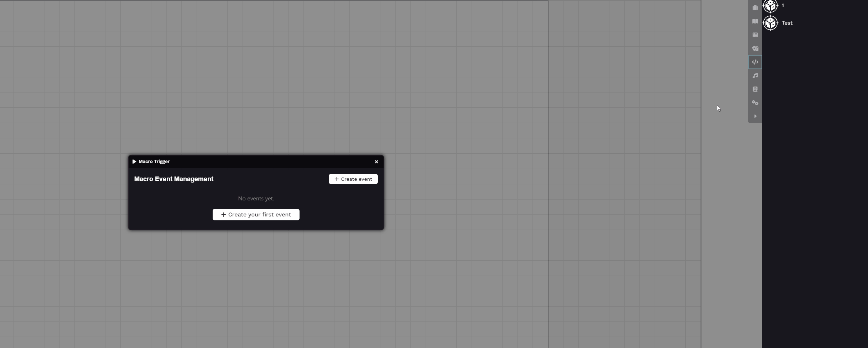Click the Macro Event Management heading

pyautogui.click(x=173, y=179)
